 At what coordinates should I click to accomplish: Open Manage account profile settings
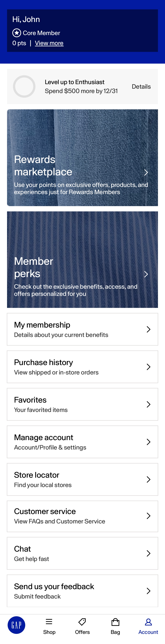point(82,442)
